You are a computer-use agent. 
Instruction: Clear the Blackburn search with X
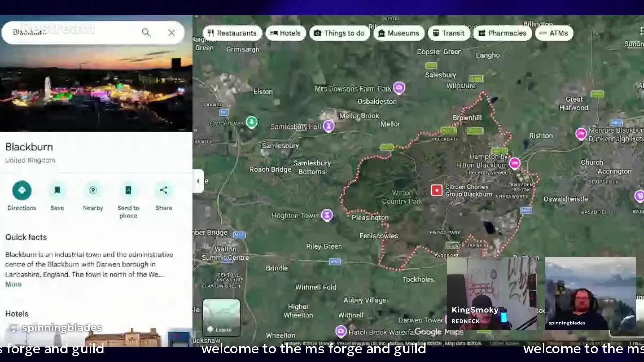click(171, 33)
